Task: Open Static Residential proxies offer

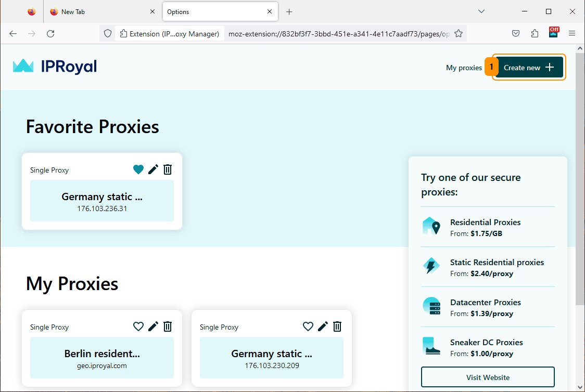Action: point(488,267)
